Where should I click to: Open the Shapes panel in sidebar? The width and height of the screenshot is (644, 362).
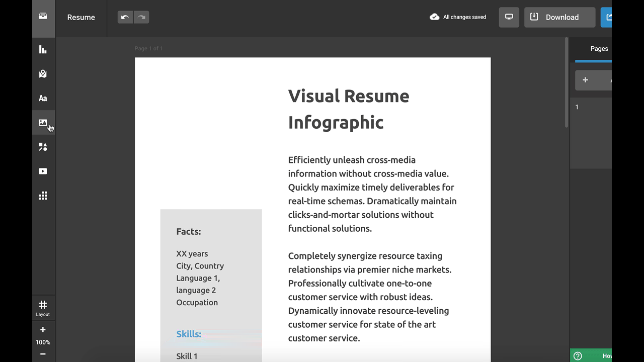tap(43, 147)
